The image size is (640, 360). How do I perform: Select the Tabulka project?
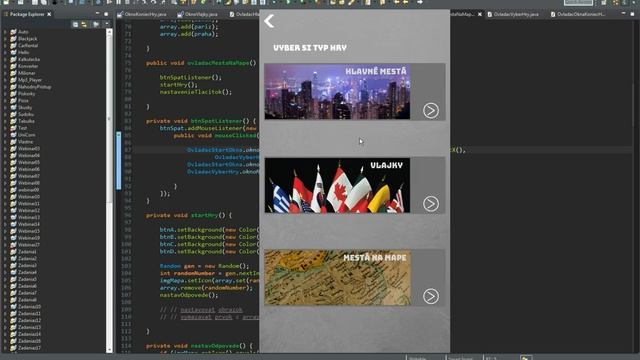point(26,121)
